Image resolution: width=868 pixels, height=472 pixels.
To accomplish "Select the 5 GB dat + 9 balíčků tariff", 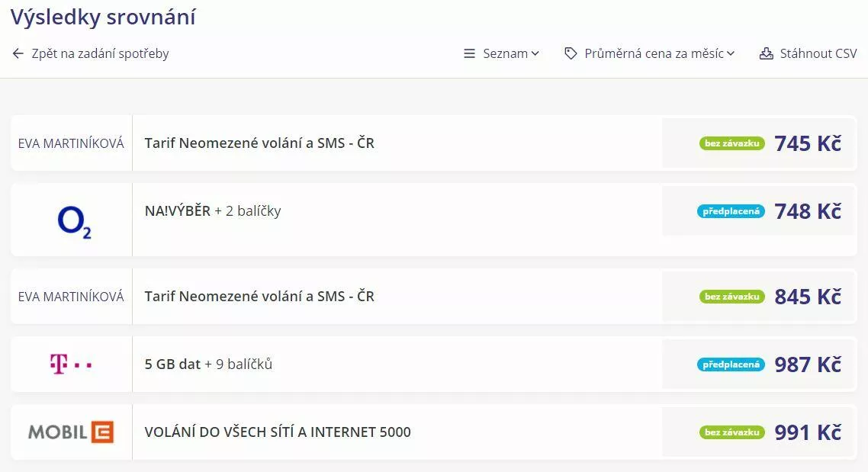I will [x=208, y=364].
